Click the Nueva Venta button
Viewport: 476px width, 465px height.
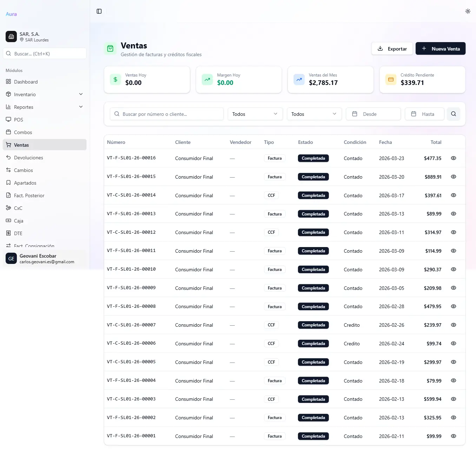(x=441, y=48)
